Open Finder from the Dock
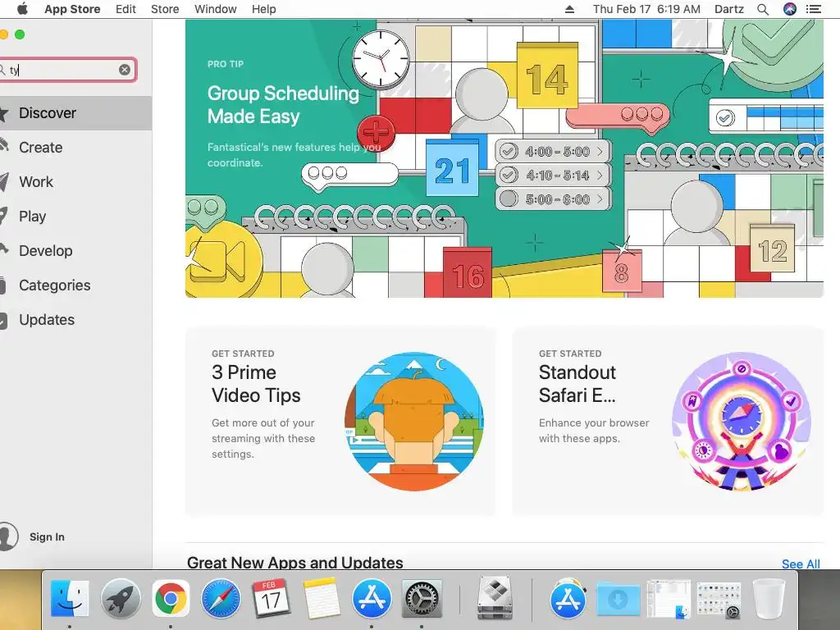The height and width of the screenshot is (630, 840). [x=70, y=598]
